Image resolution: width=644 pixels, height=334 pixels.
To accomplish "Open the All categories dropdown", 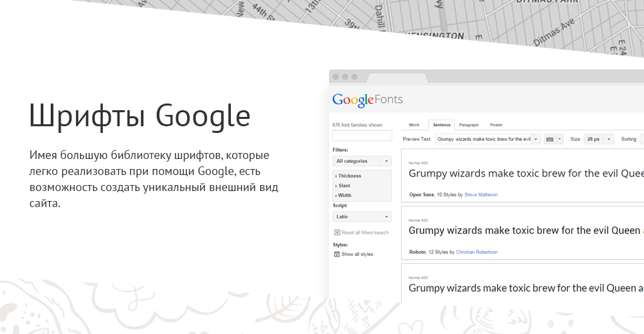I will (362, 161).
